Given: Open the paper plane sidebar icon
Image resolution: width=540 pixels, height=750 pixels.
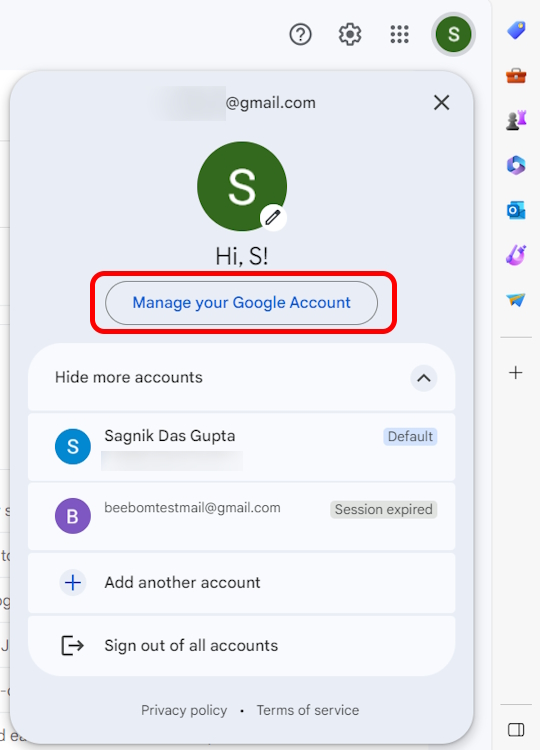Looking at the screenshot, I should click(x=516, y=300).
